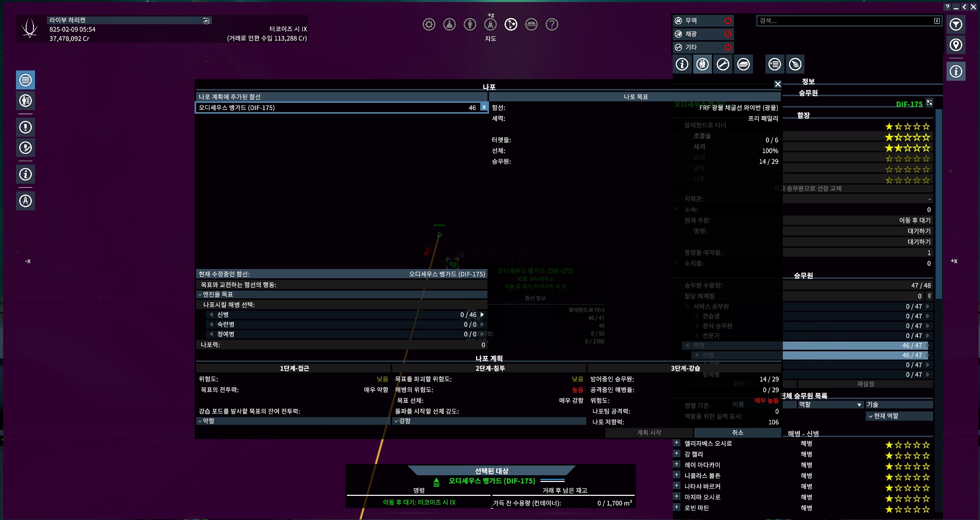Image resolution: width=980 pixels, height=520 pixels.
Task: Expand crew member 레이 아다카이
Action: (677, 464)
